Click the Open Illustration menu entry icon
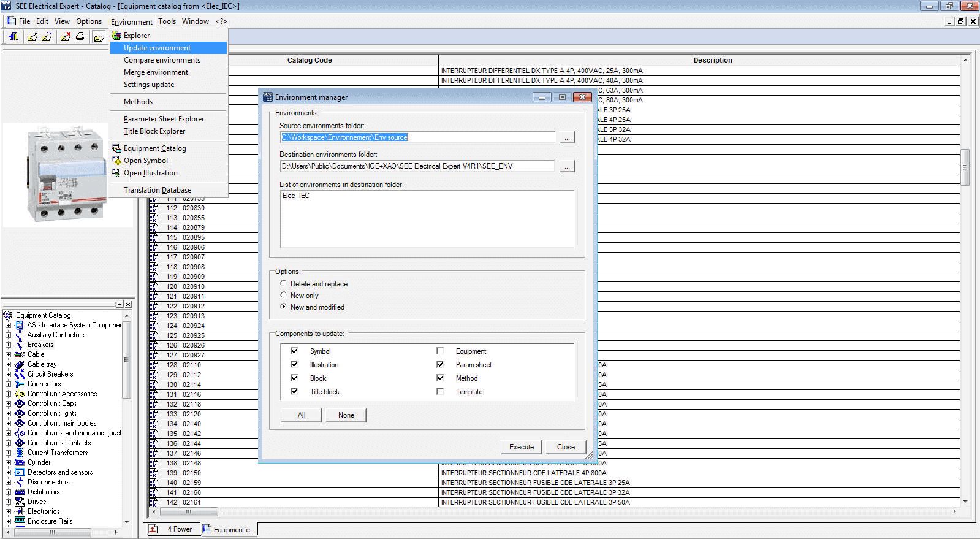Image resolution: width=980 pixels, height=539 pixels. [x=116, y=173]
